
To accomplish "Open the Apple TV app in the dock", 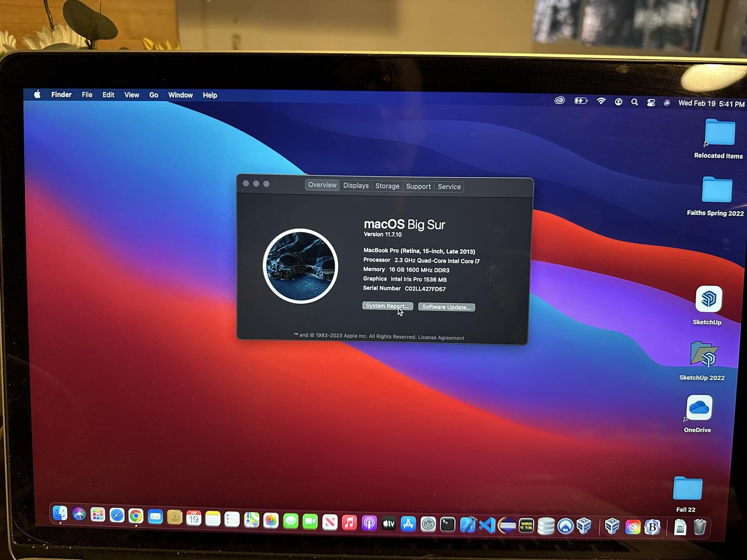I will pos(389,523).
